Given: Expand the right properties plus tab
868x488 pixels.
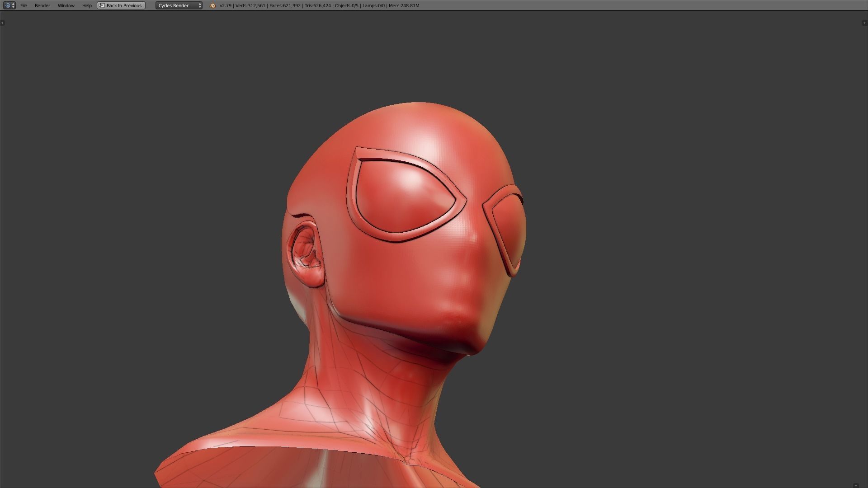Looking at the screenshot, I should click(x=864, y=23).
